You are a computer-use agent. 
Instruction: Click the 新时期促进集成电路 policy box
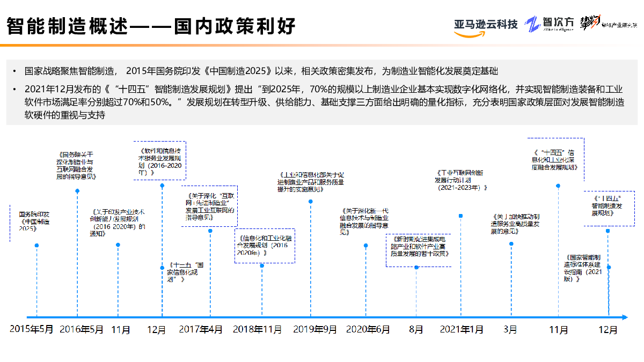click(x=417, y=246)
